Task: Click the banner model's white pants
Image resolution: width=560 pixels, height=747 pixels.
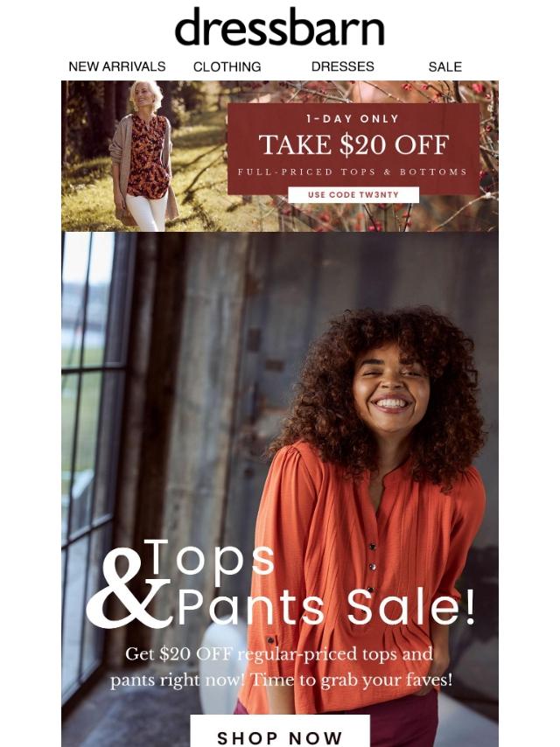Action: coord(146,212)
